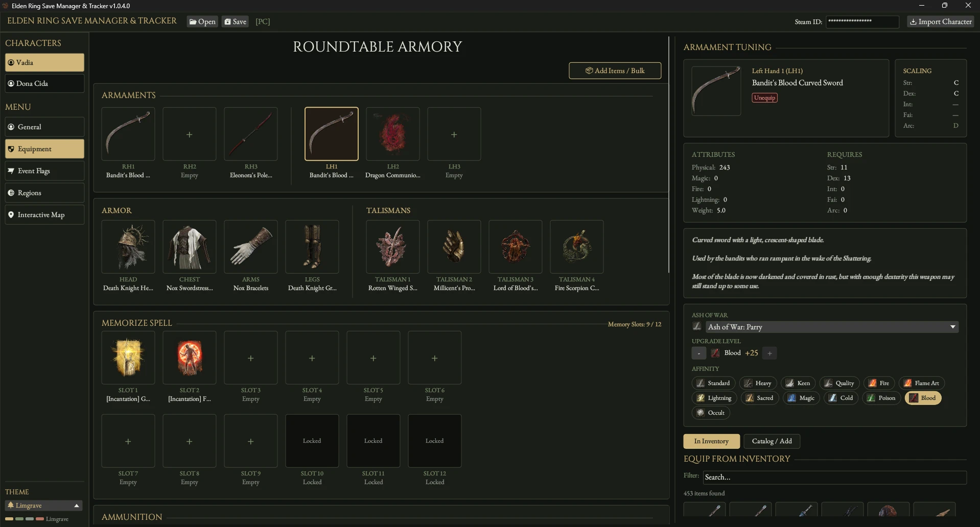This screenshot has width=980, height=527.
Task: Add a spell to empty Slot 6
Action: pos(435,357)
